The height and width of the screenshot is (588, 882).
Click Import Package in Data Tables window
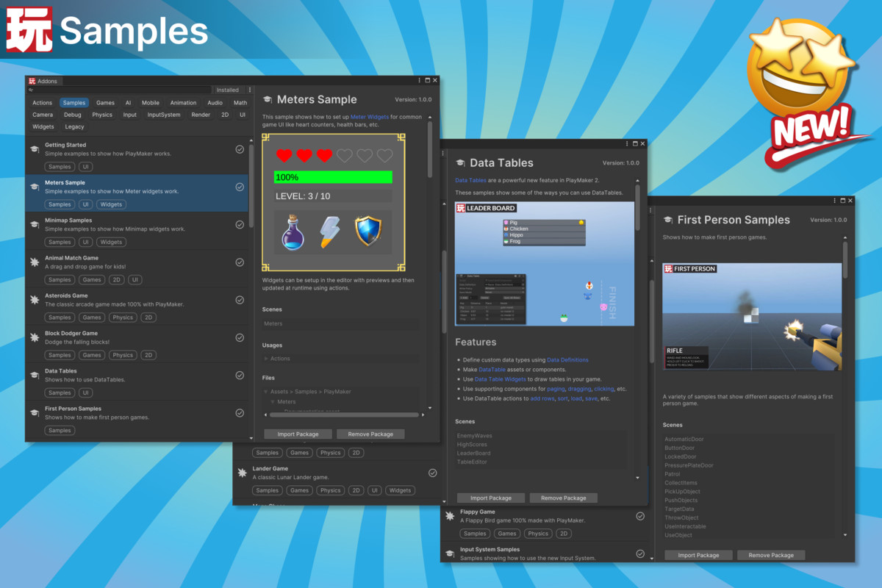pos(490,498)
